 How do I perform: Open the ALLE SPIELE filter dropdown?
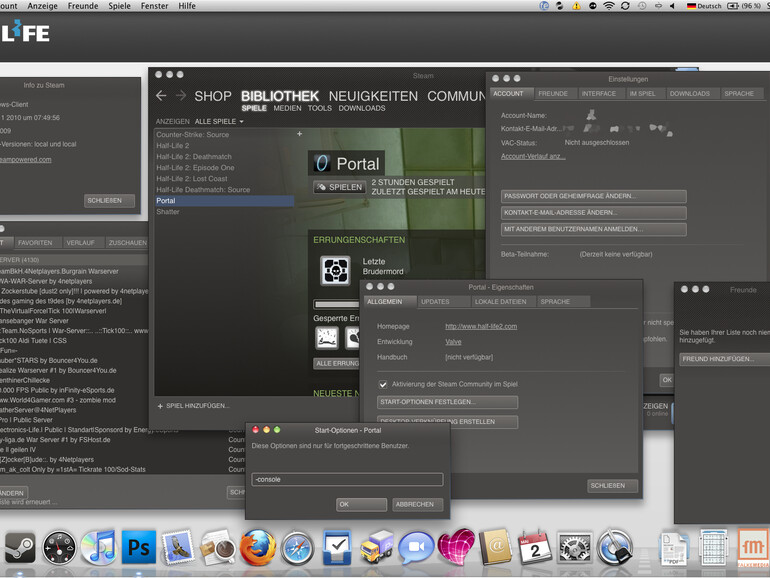click(219, 121)
